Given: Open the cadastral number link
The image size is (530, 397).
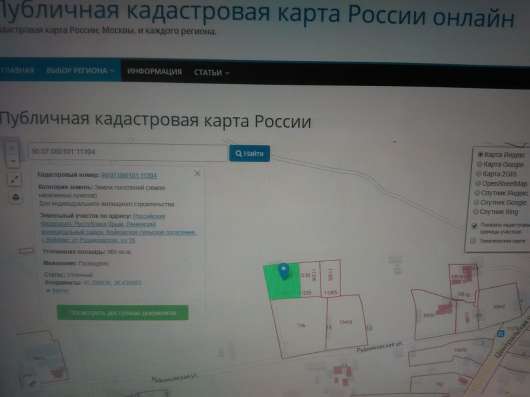Looking at the screenshot, I should [129, 175].
